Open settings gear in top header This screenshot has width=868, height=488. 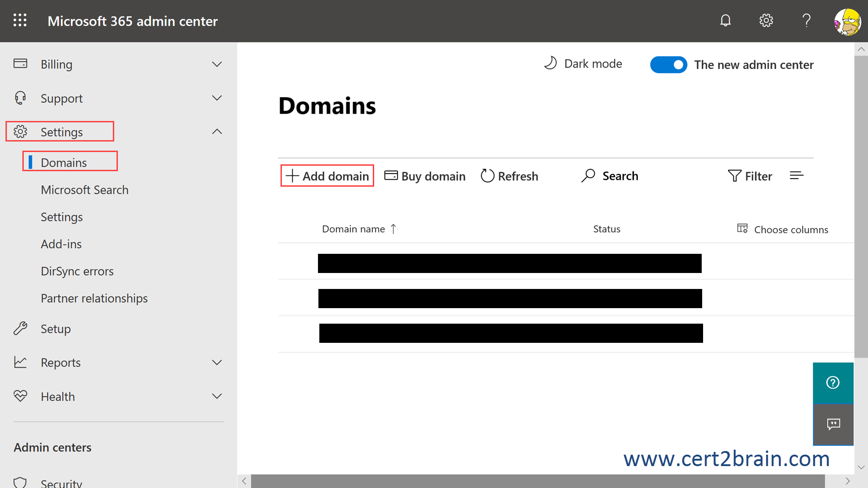(766, 21)
